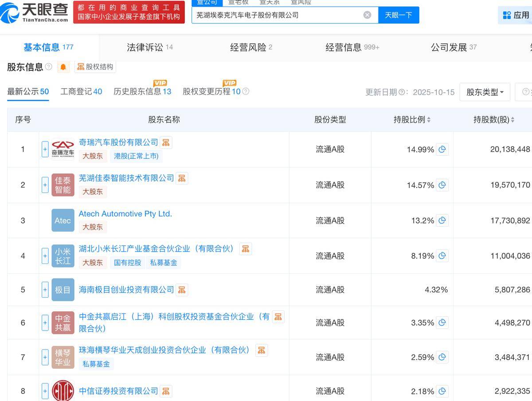
Task: Click equity structure icon after 芜湖佳泰智能技术有限公司
Action: click(x=182, y=178)
